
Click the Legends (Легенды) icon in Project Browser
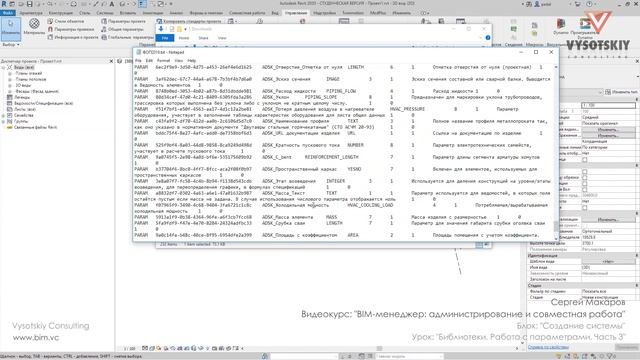tap(10, 97)
